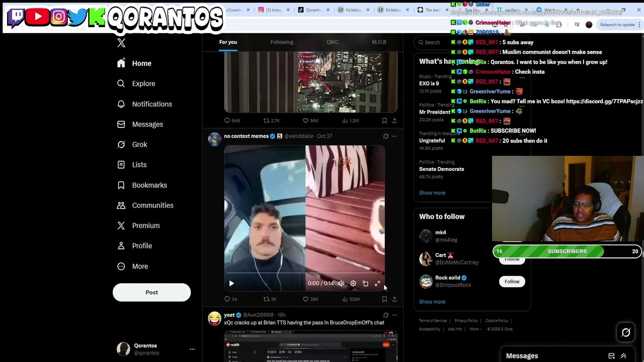
Task: Open the Accessibility footer link
Action: coord(430,329)
